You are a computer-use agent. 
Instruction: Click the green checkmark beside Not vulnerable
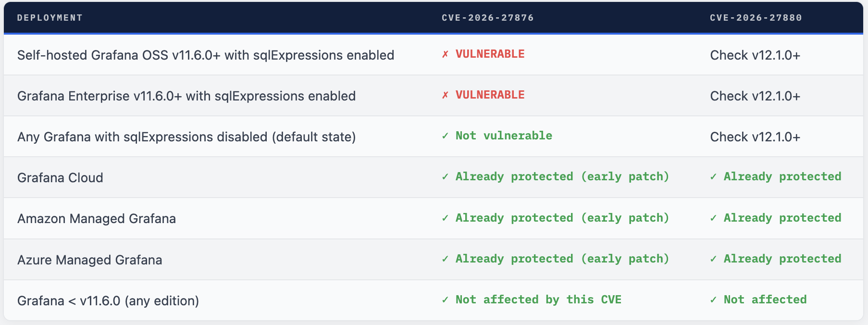point(445,136)
